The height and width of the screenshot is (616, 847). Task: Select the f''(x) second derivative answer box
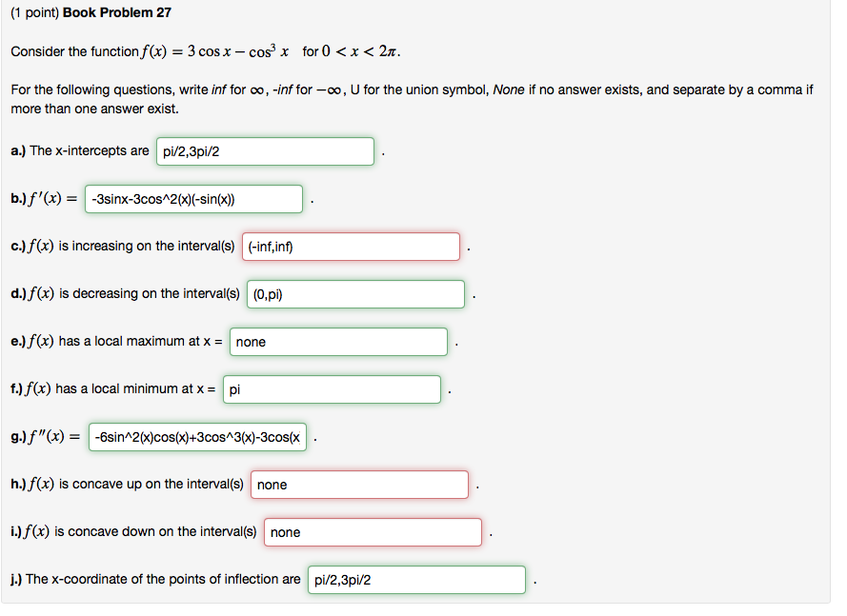point(197,436)
